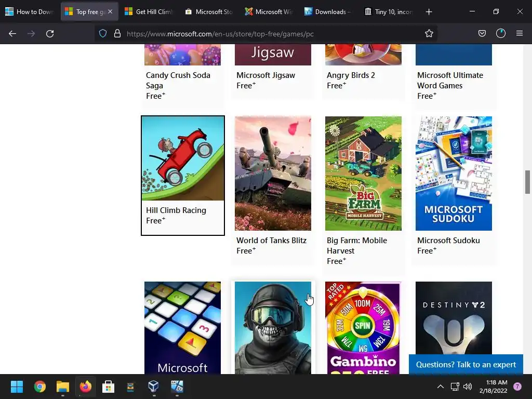Open the Firefox account circle icon

click(x=501, y=33)
